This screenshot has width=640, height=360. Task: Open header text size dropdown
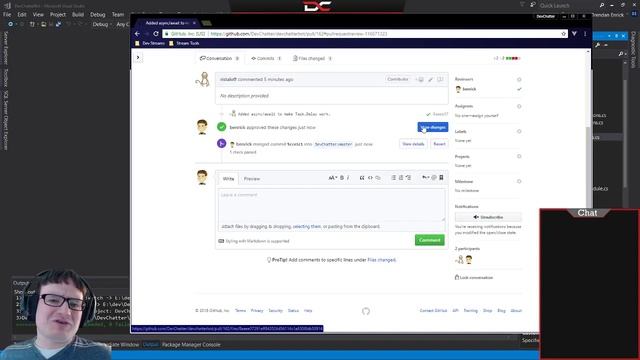pyautogui.click(x=333, y=178)
